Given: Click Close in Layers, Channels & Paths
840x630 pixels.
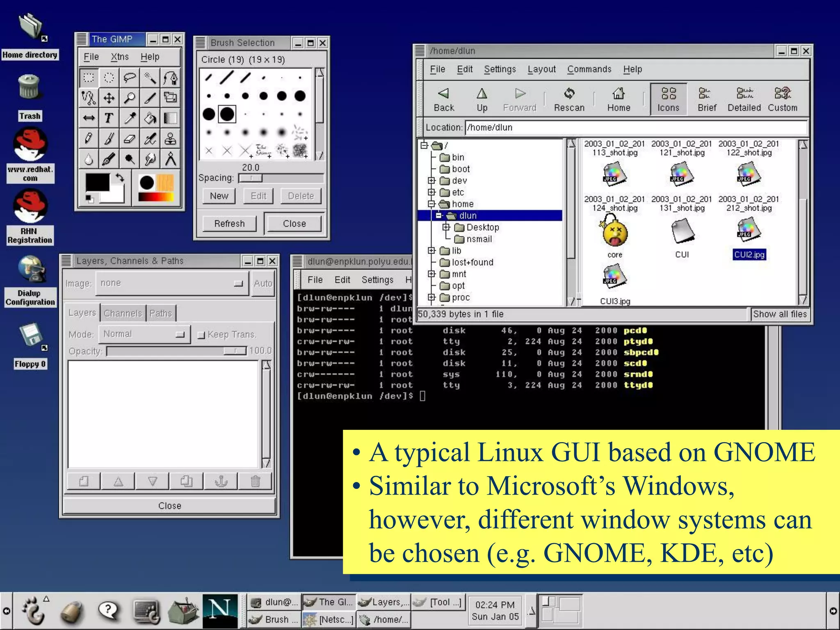Looking at the screenshot, I should (169, 506).
